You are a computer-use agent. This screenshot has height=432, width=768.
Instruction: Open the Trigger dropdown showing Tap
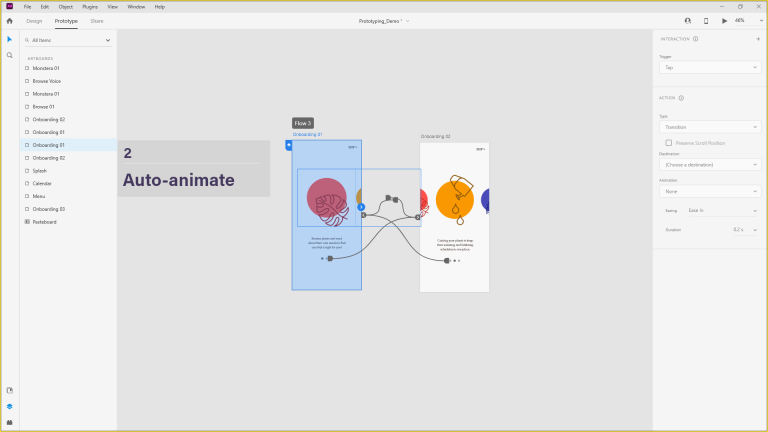(x=709, y=68)
